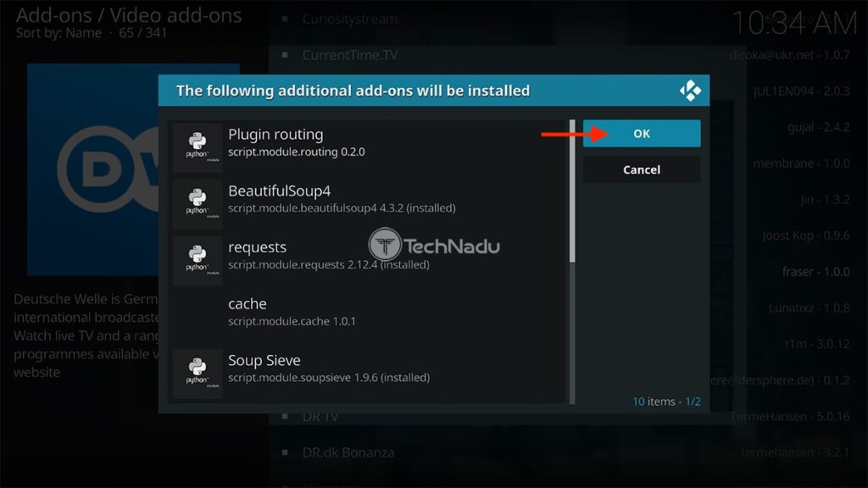Screen dimensions: 868x488
Task: Select the Soup Sieve title in the list
Action: [x=264, y=360]
